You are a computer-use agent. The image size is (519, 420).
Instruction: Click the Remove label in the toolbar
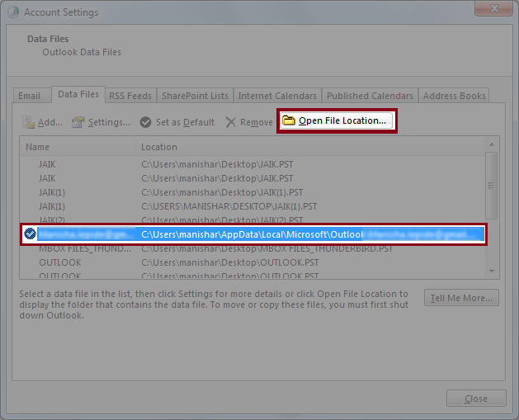256,122
